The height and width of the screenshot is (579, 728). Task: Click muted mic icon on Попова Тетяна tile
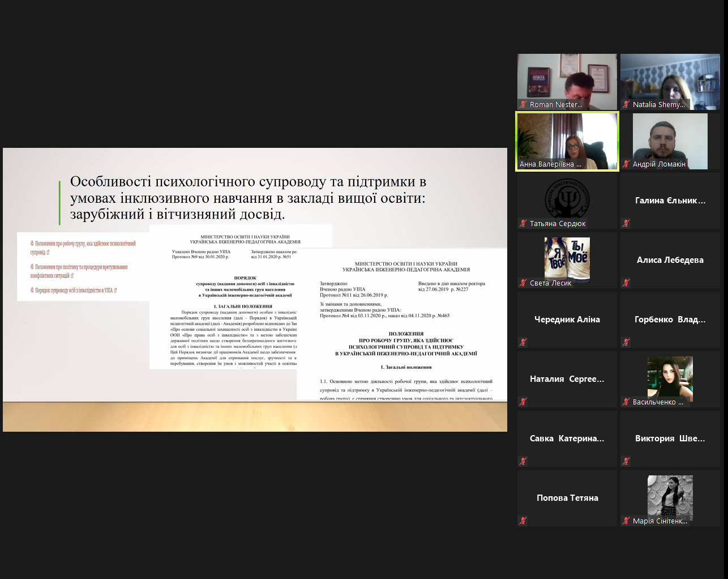point(523,521)
